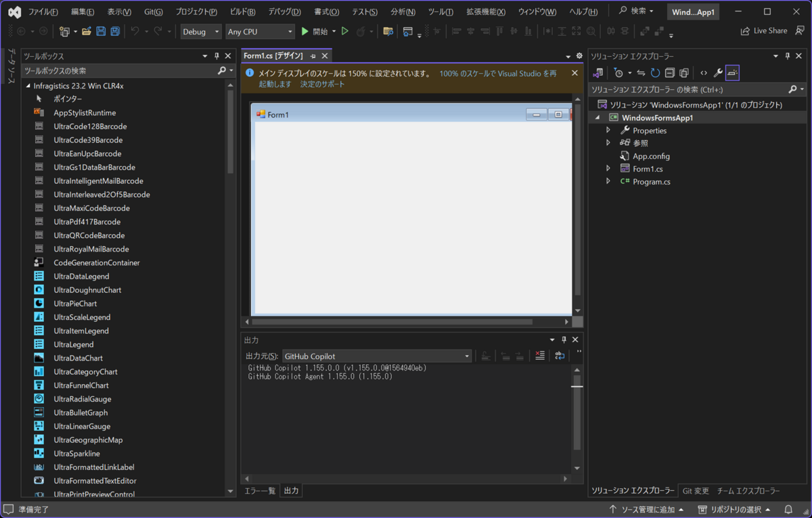The width and height of the screenshot is (812, 518).
Task: Open Properties via the wrench icon
Action: tap(718, 73)
